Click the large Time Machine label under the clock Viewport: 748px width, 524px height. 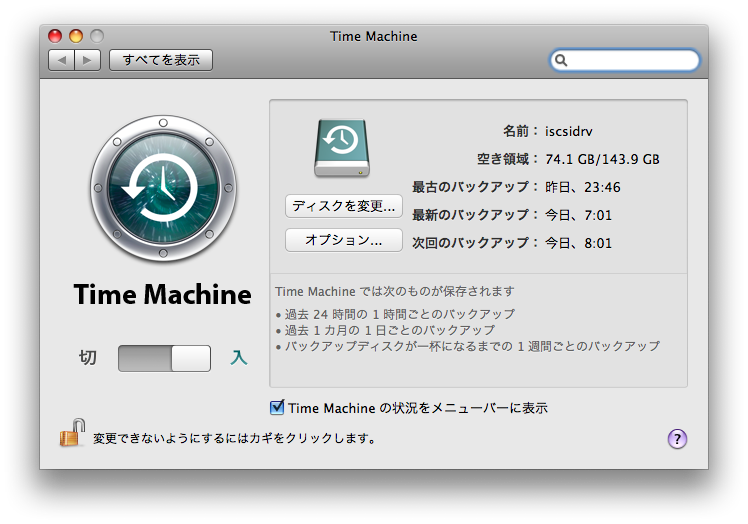tap(162, 294)
